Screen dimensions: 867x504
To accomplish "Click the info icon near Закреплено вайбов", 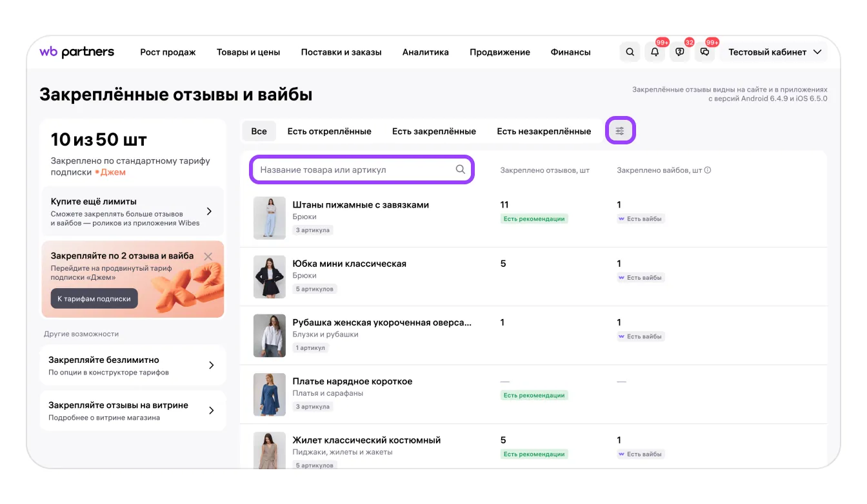I will tap(708, 170).
